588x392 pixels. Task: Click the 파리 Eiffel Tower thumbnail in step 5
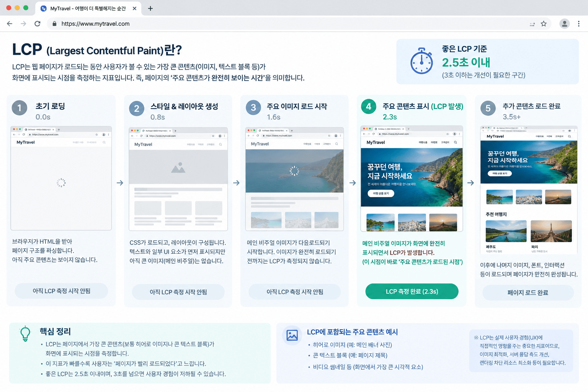click(x=551, y=231)
